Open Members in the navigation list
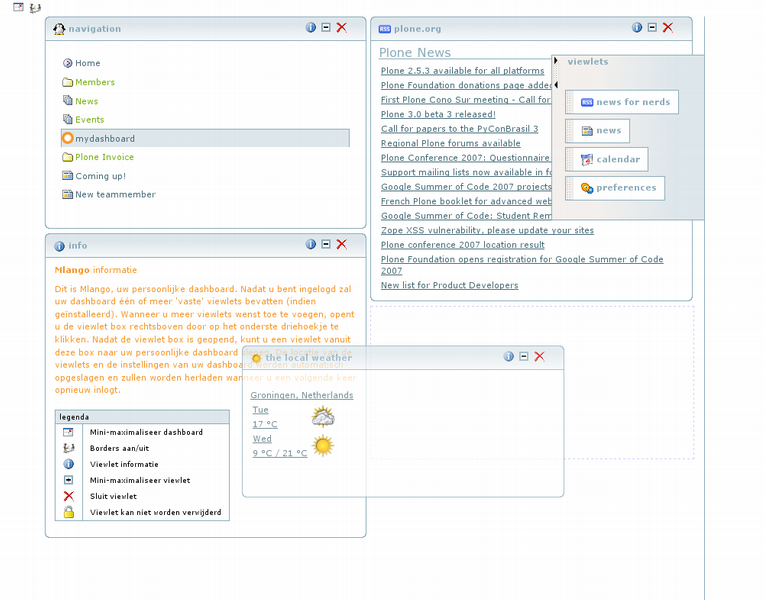 pos(95,82)
